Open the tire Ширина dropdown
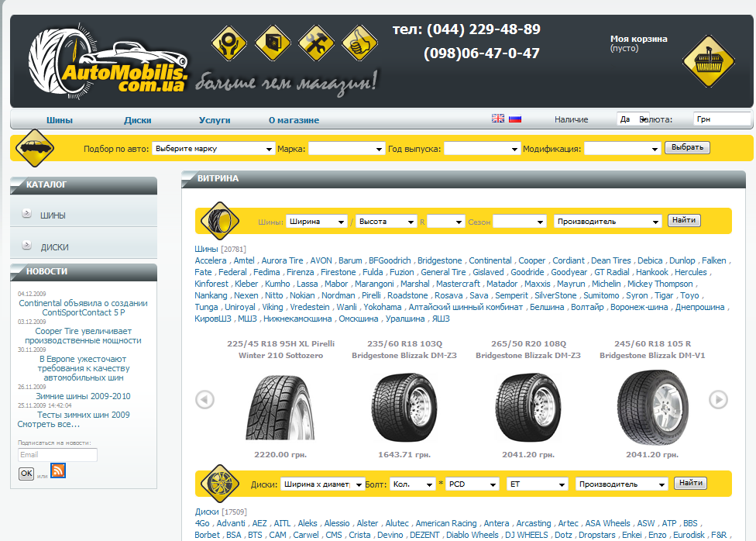Image resolution: width=756 pixels, height=541 pixels. [316, 222]
